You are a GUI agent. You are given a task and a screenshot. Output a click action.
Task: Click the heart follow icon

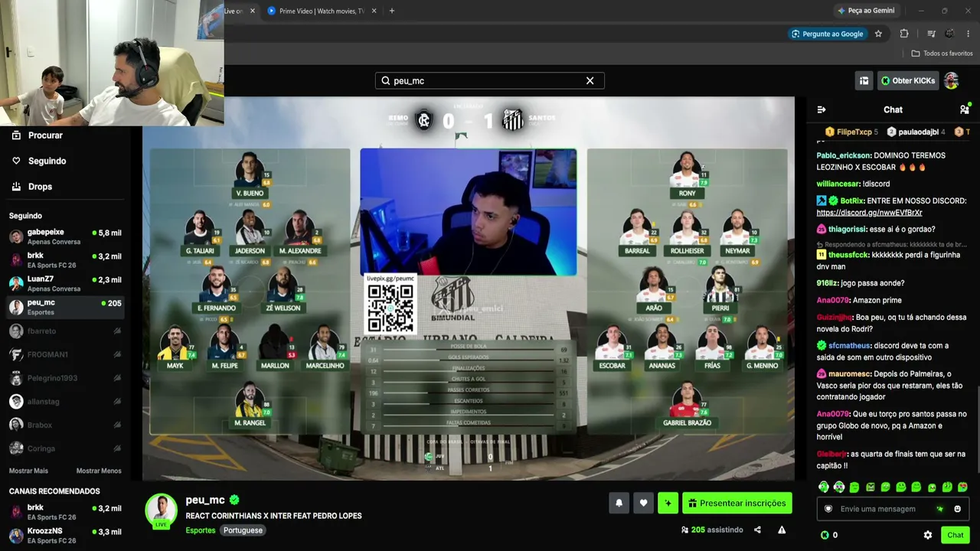(644, 503)
